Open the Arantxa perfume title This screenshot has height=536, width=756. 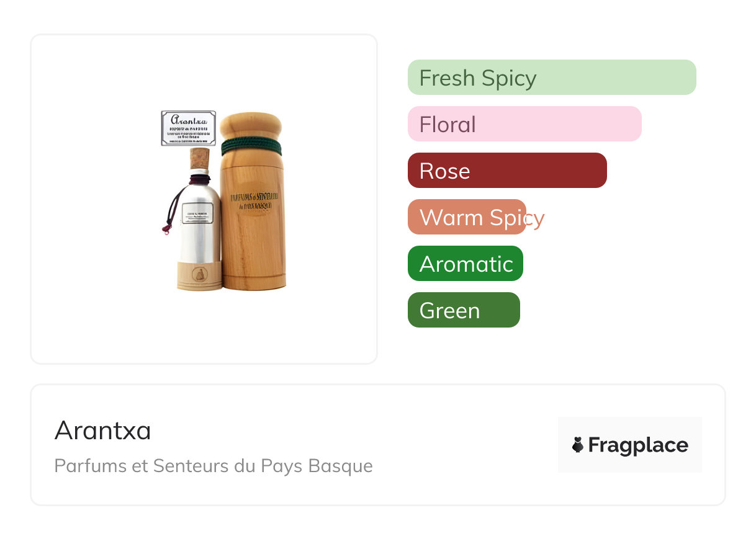pos(103,430)
